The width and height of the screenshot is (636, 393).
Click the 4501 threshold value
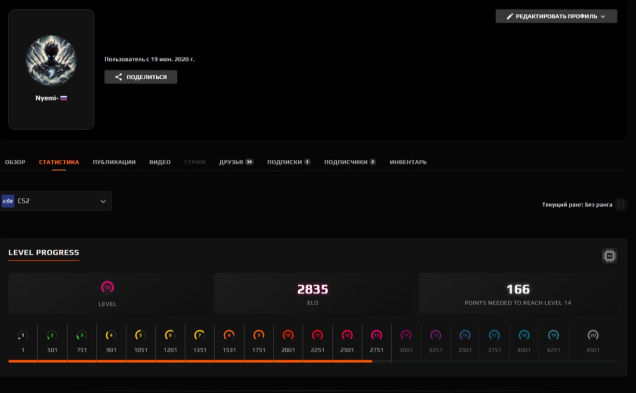pos(593,350)
